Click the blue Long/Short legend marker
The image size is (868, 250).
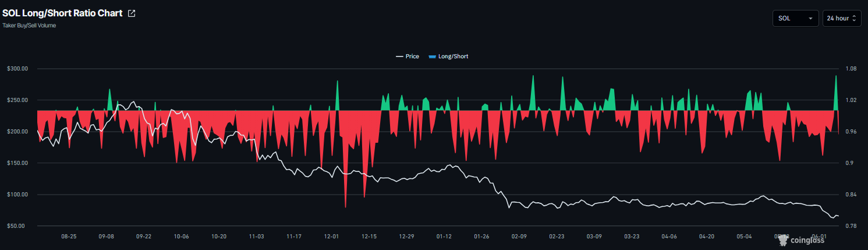tap(432, 57)
